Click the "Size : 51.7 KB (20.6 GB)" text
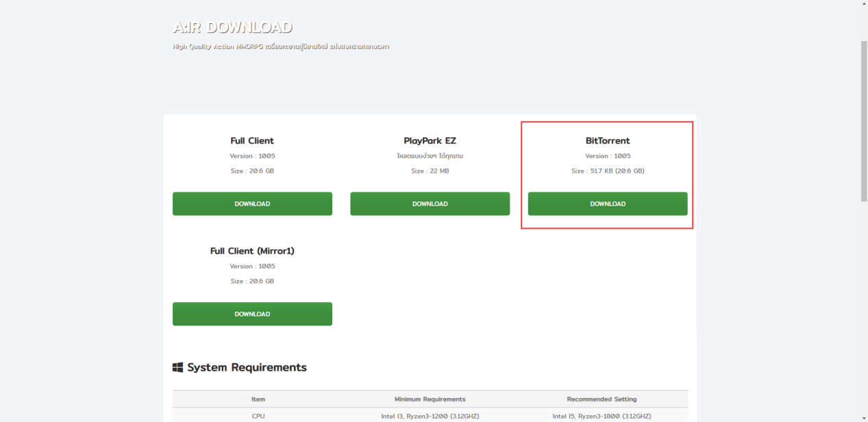This screenshot has height=422, width=868. tap(608, 171)
